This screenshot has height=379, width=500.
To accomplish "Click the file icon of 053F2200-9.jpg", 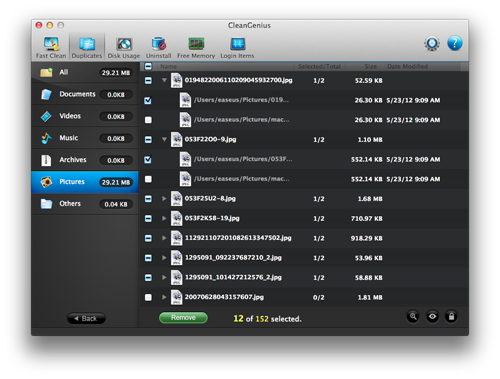I will click(x=177, y=139).
